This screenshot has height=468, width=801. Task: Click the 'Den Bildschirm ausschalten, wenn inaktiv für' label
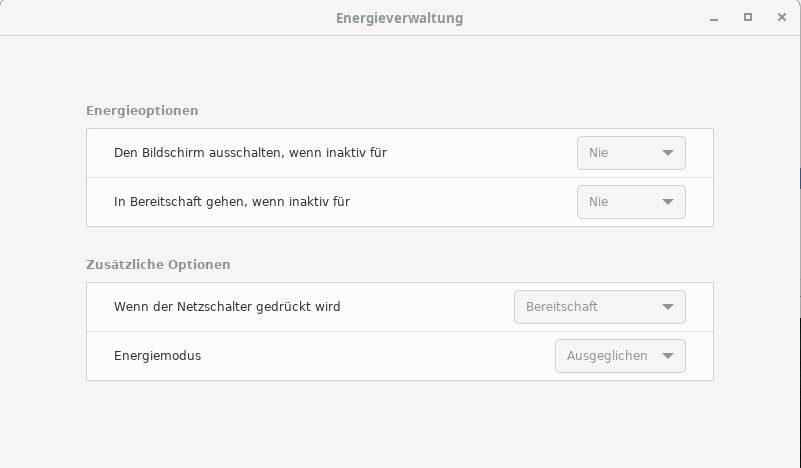pos(250,153)
